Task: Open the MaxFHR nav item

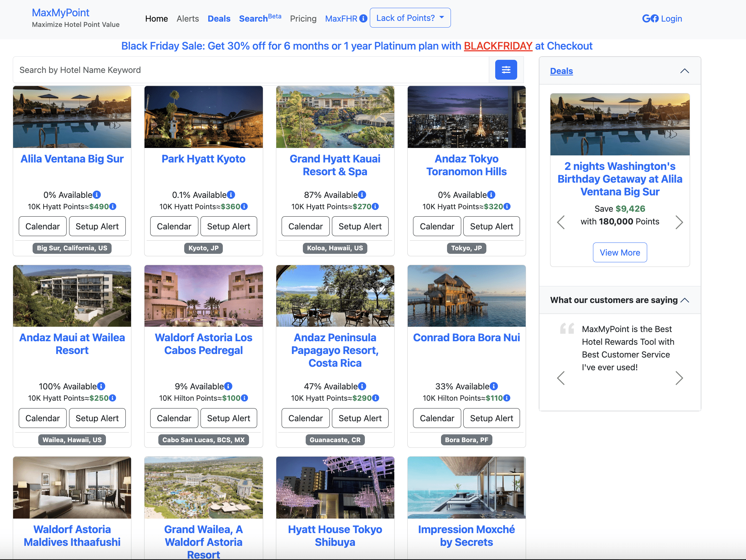Action: pos(341,18)
